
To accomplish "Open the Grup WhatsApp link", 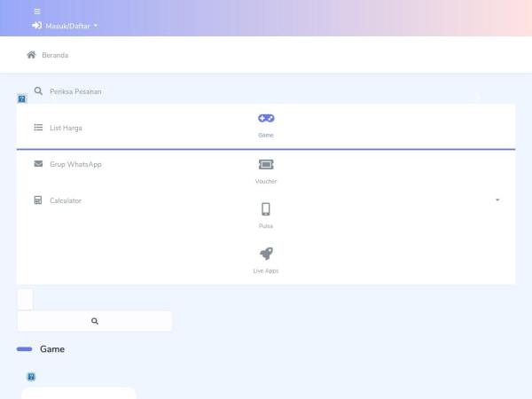I will [x=75, y=164].
